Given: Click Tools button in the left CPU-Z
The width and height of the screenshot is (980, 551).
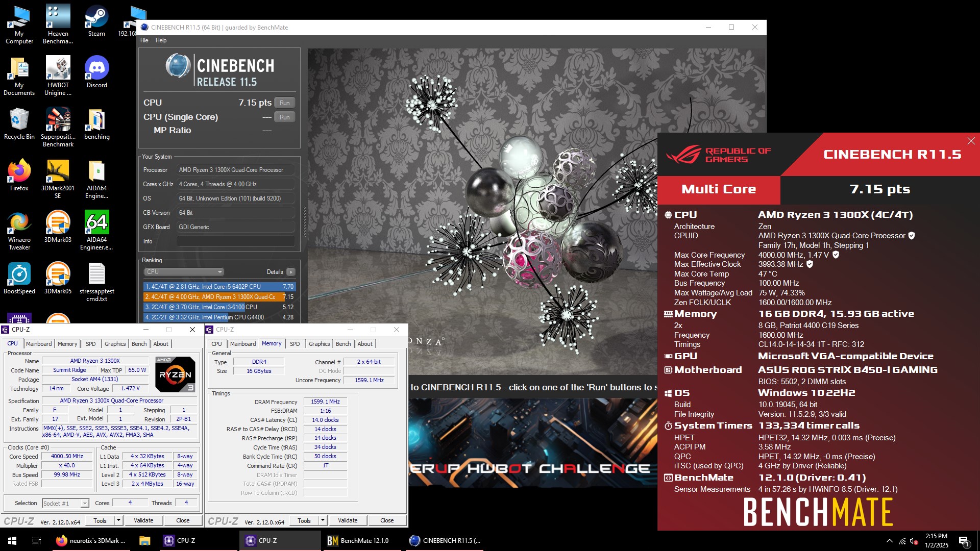Looking at the screenshot, I should coord(100,520).
